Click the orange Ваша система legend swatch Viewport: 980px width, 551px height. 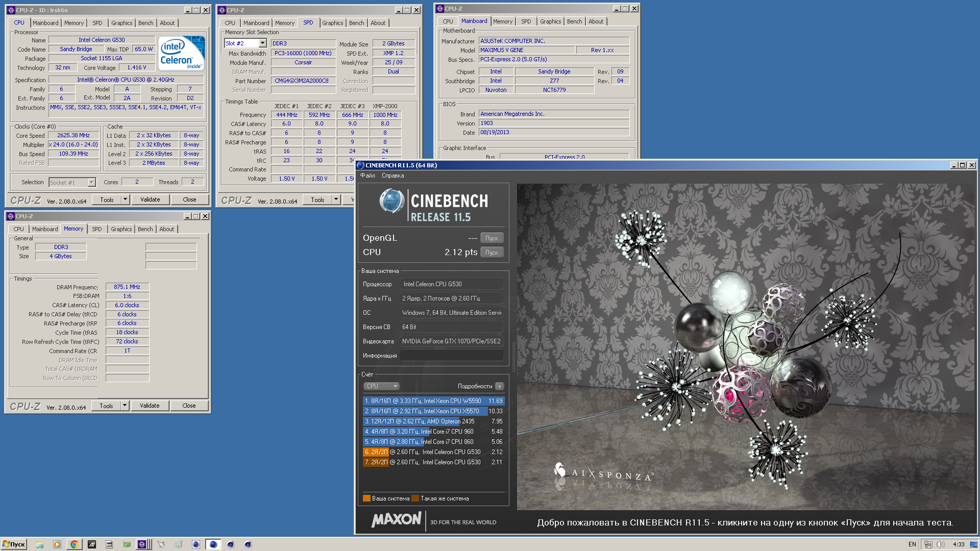(366, 498)
